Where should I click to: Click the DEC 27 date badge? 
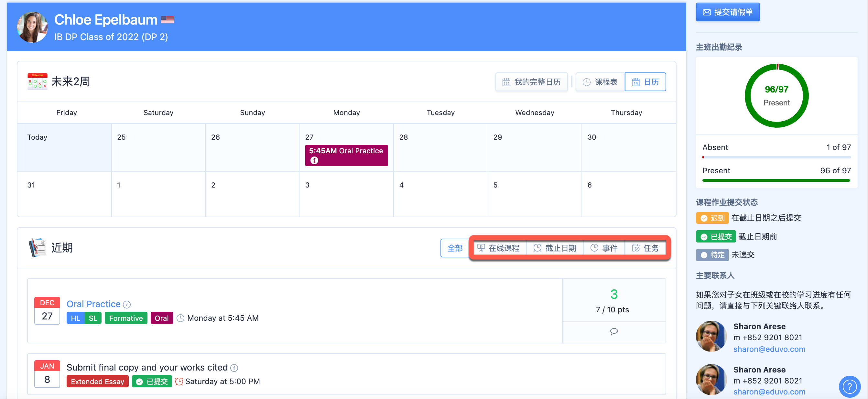coord(47,311)
